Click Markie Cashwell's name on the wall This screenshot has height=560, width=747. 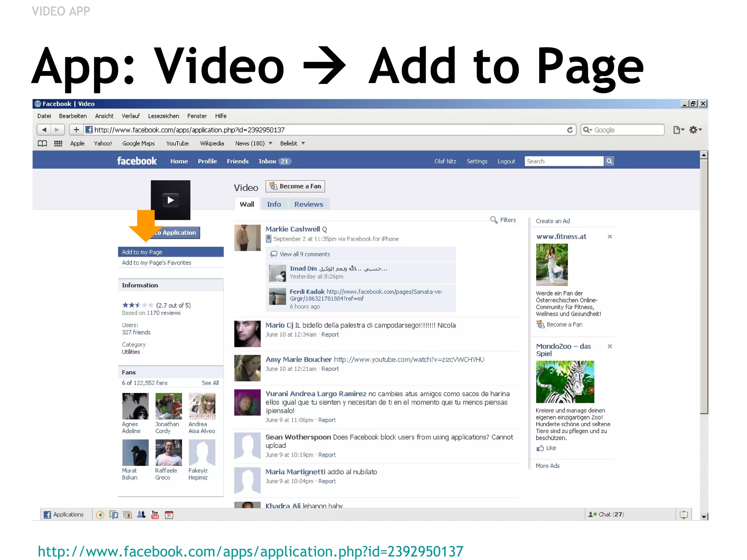click(293, 229)
